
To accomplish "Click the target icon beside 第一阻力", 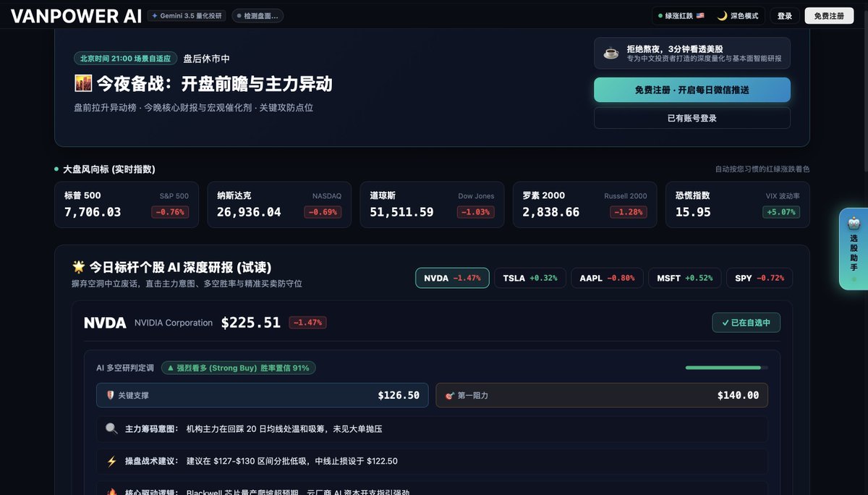I will click(x=449, y=395).
